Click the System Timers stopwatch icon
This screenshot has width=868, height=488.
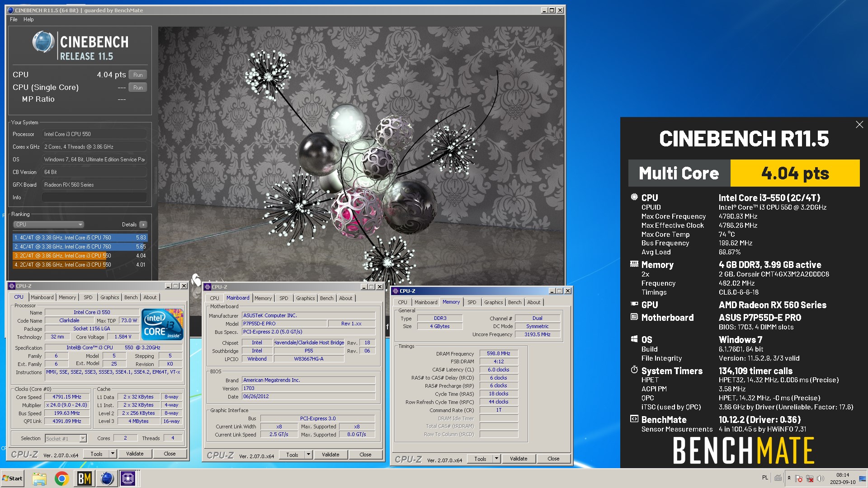[x=634, y=370]
